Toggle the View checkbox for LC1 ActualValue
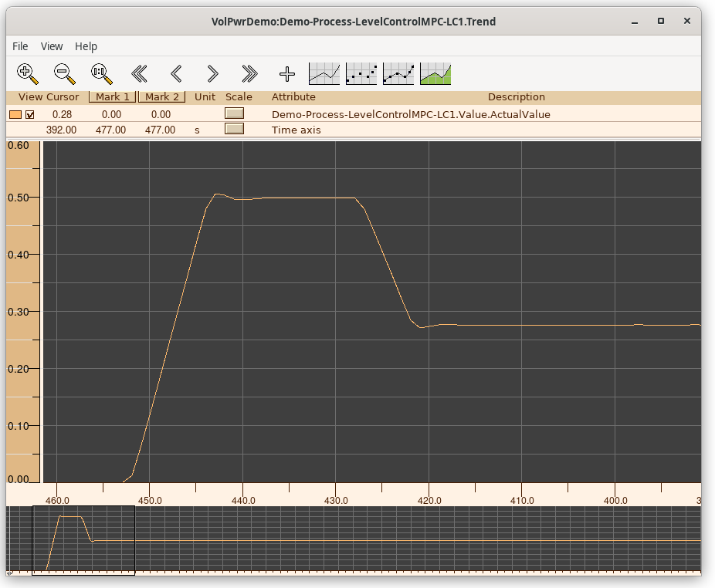This screenshot has height=588, width=715. coord(29,115)
